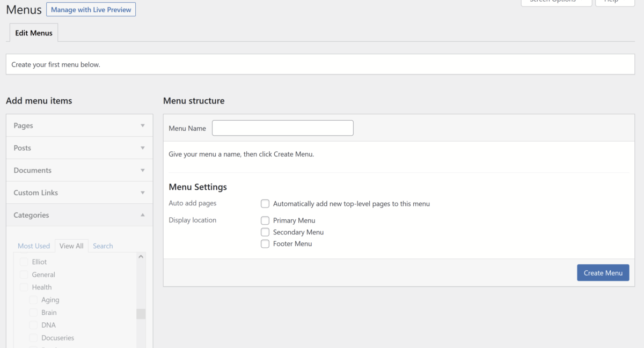
Task: Click the Create Menu button
Action: (x=603, y=272)
